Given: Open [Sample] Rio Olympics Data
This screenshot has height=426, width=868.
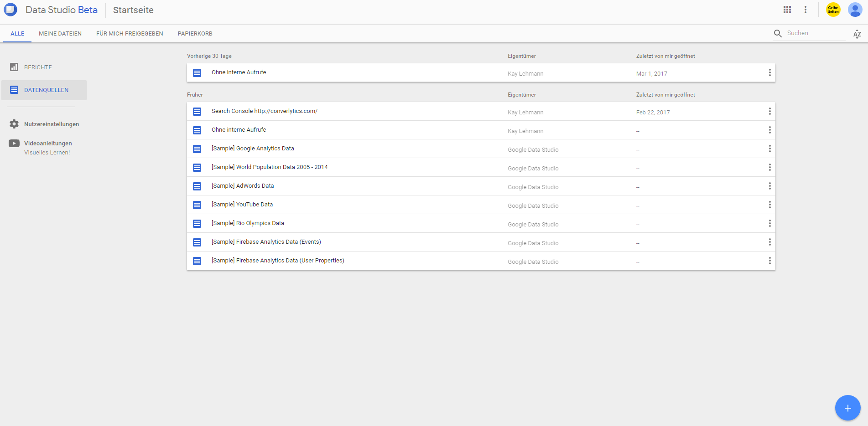Looking at the screenshot, I should click(x=248, y=223).
